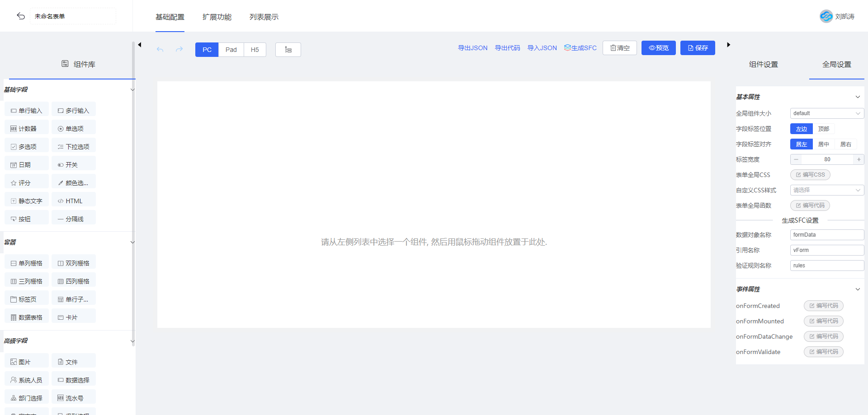Set field label position to 顶部
This screenshot has width=868, height=415.
823,129
